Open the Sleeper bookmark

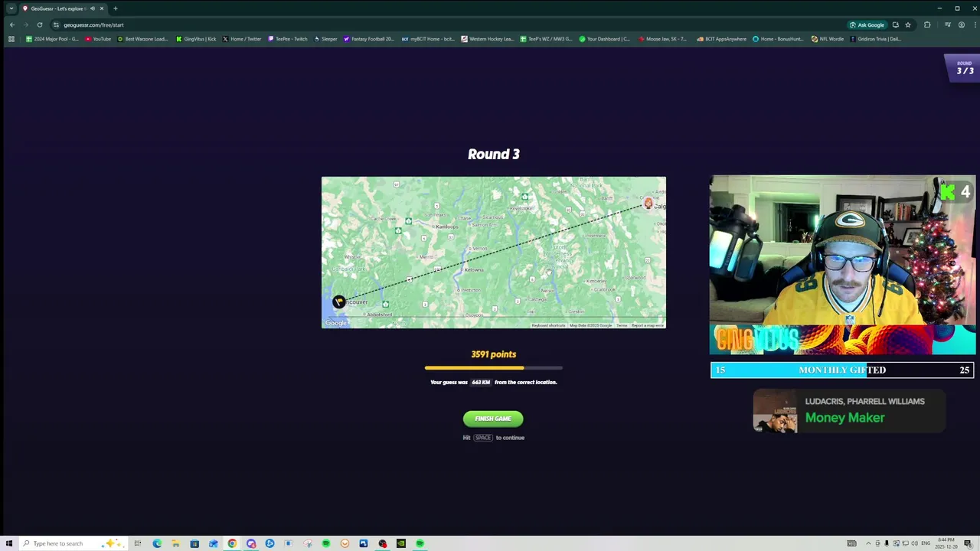tap(325, 39)
